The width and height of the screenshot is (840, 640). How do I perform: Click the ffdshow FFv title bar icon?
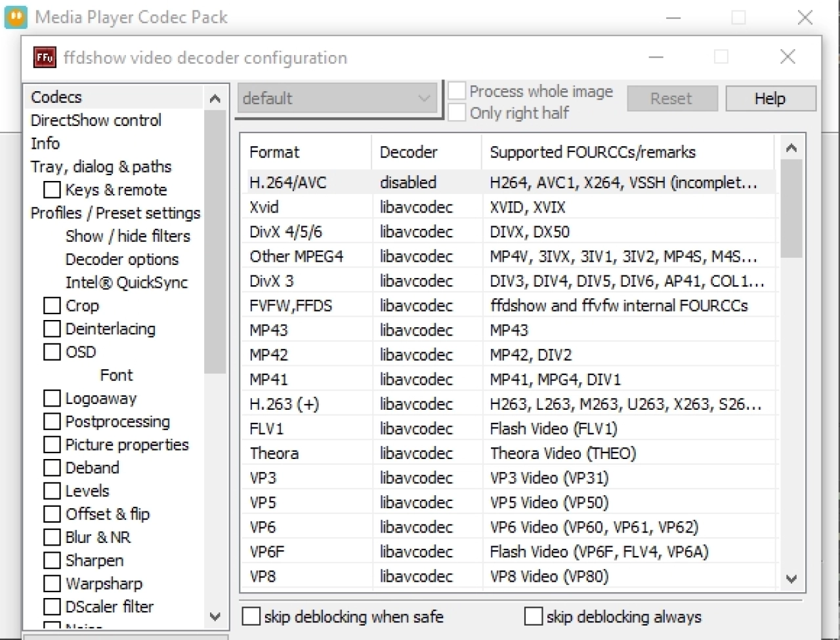[45, 58]
